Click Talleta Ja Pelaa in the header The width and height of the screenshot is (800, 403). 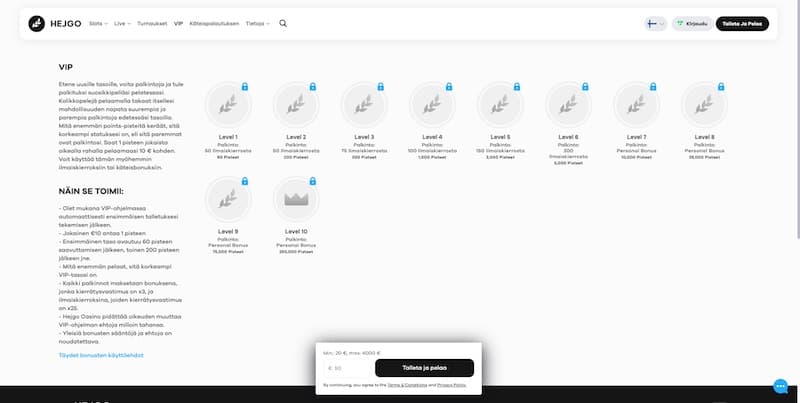(742, 23)
